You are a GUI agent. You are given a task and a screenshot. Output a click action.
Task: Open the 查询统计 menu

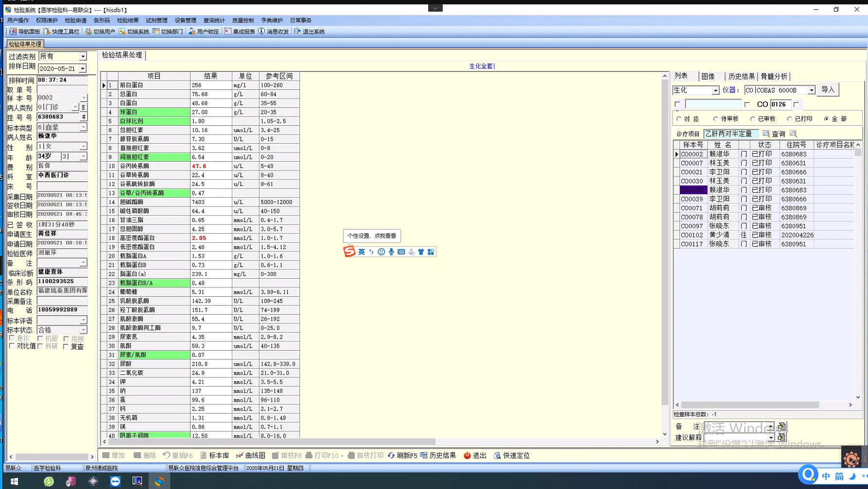(x=214, y=20)
